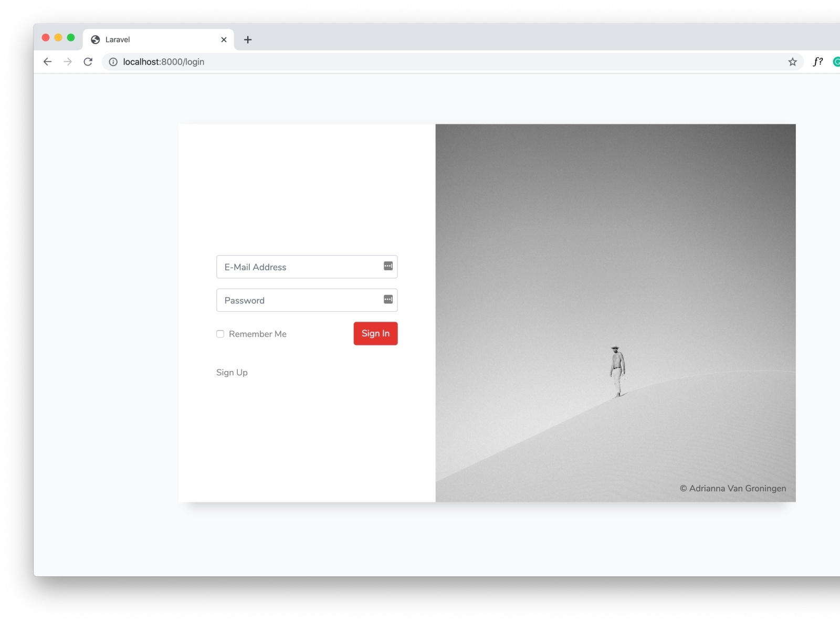Bookmark the page with the star icon
840x623 pixels.
(793, 62)
